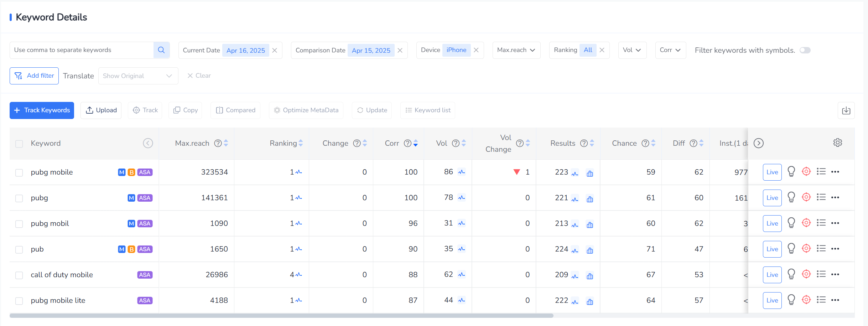The image size is (868, 326).
Task: Click the search magnifier icon button
Action: (x=161, y=50)
